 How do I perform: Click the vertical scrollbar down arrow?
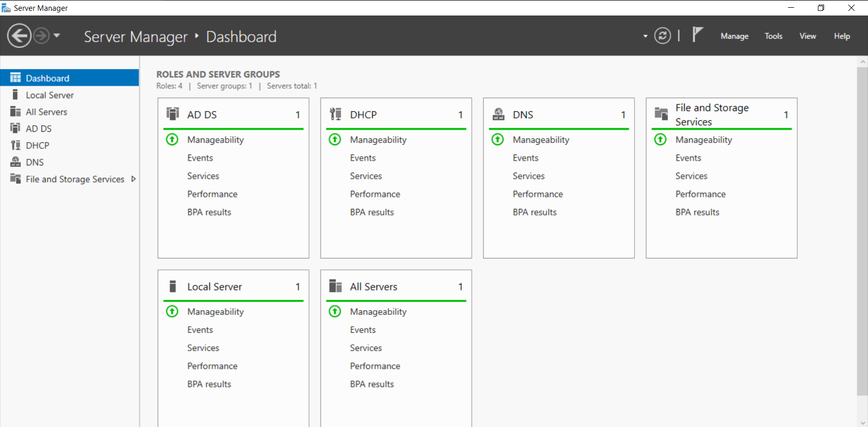tap(862, 422)
